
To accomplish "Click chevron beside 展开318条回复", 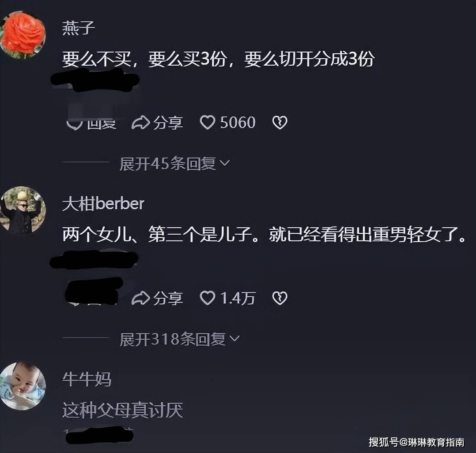I will point(235,339).
